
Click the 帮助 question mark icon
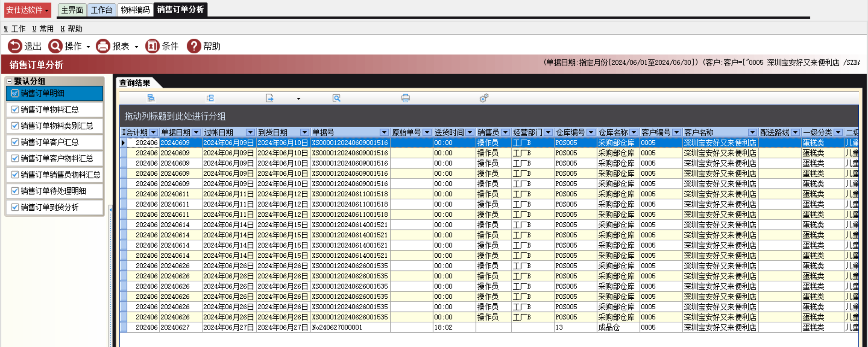(194, 46)
